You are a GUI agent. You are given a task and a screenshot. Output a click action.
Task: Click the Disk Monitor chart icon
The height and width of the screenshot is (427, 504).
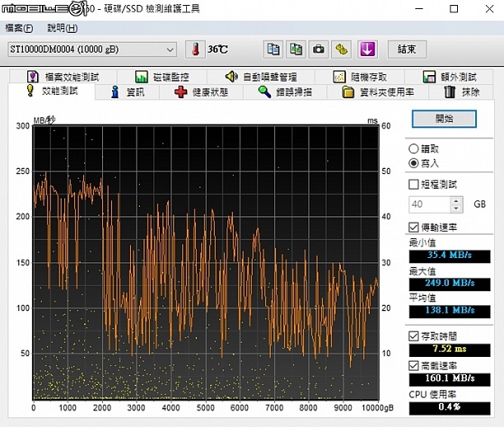(x=142, y=77)
